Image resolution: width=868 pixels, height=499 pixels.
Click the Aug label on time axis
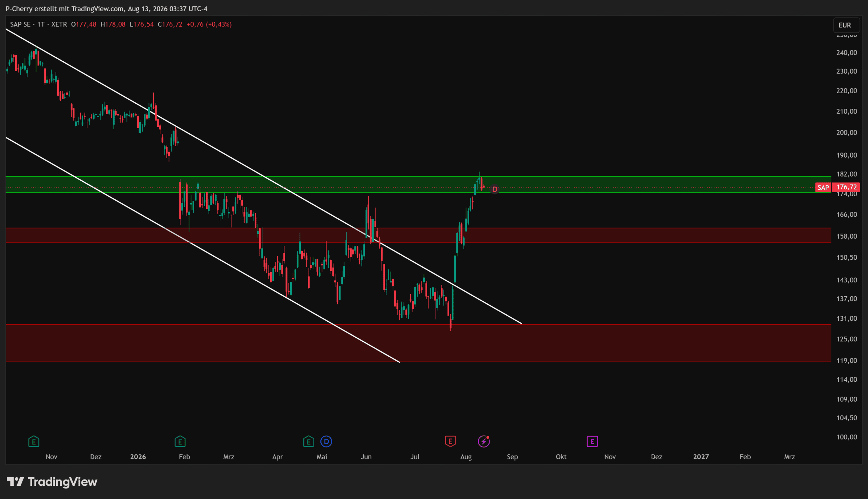pyautogui.click(x=466, y=457)
